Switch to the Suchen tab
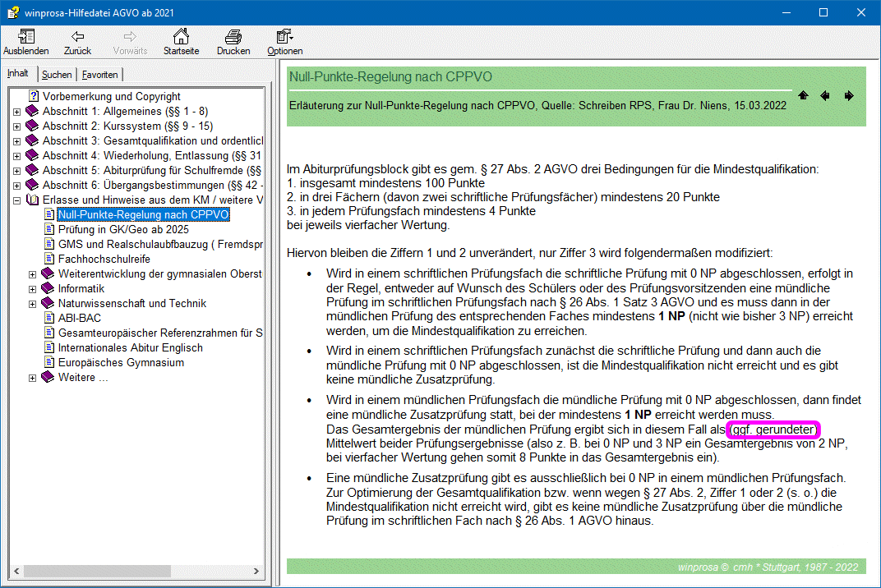Image resolution: width=881 pixels, height=588 pixels. click(57, 75)
